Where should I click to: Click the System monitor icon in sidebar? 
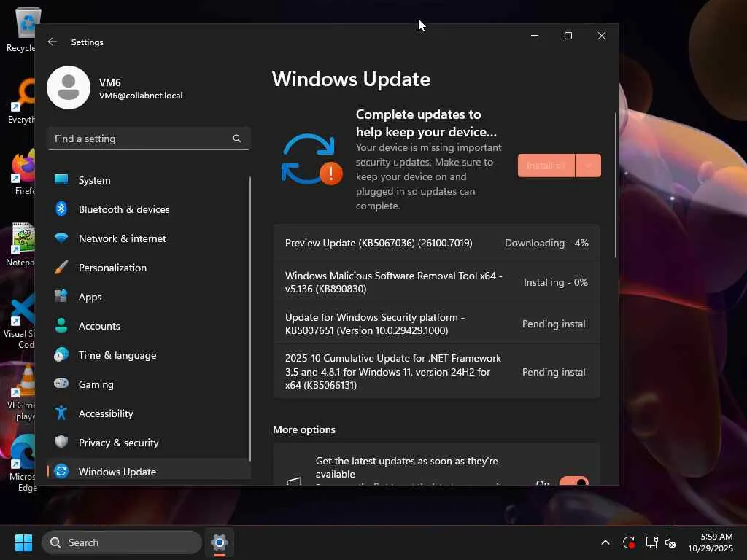tap(61, 179)
